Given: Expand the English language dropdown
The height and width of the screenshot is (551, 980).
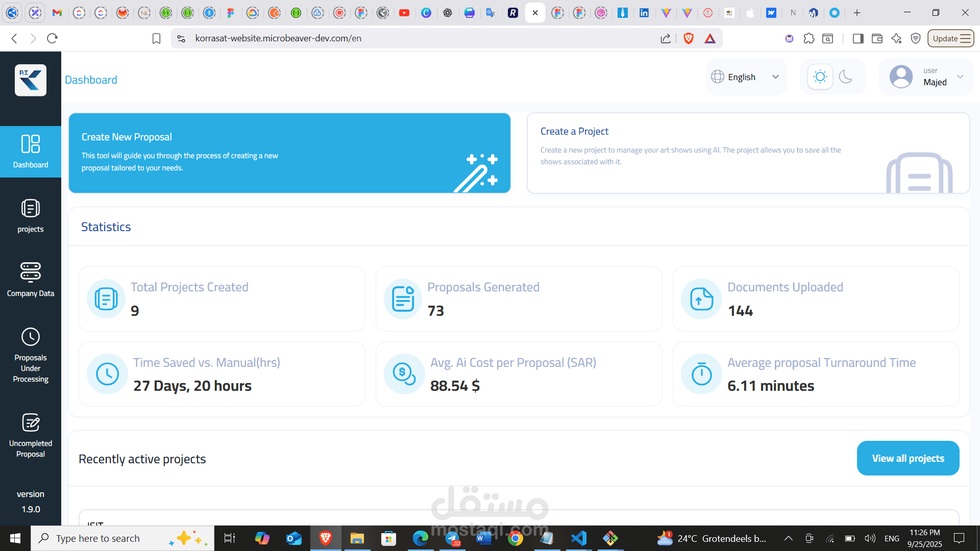Looking at the screenshot, I should [746, 77].
